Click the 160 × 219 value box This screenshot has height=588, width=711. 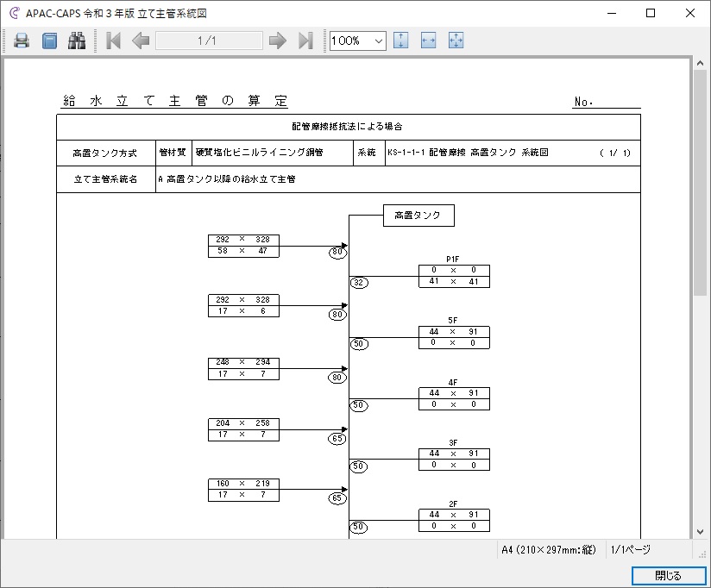coord(243,484)
